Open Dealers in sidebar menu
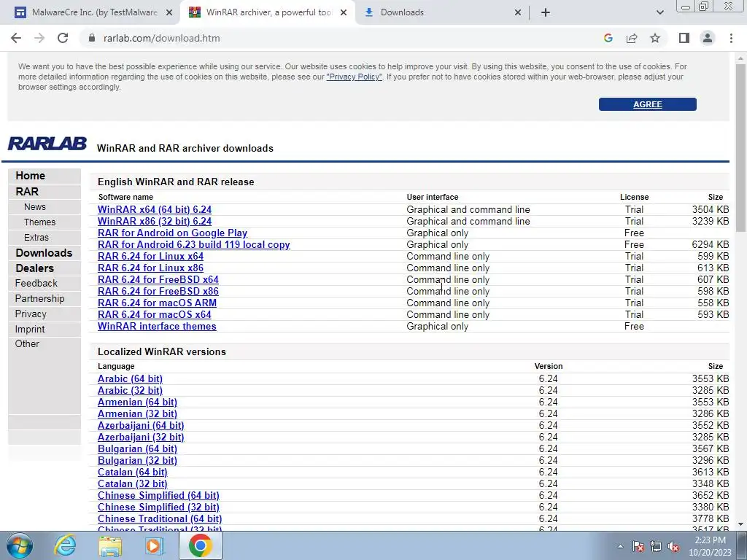Viewport: 747px width, 560px height. click(35, 268)
